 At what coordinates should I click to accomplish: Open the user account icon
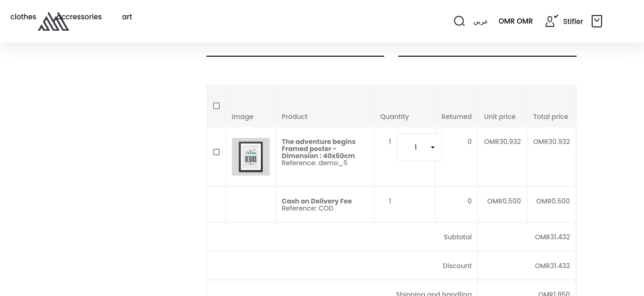pos(550,21)
